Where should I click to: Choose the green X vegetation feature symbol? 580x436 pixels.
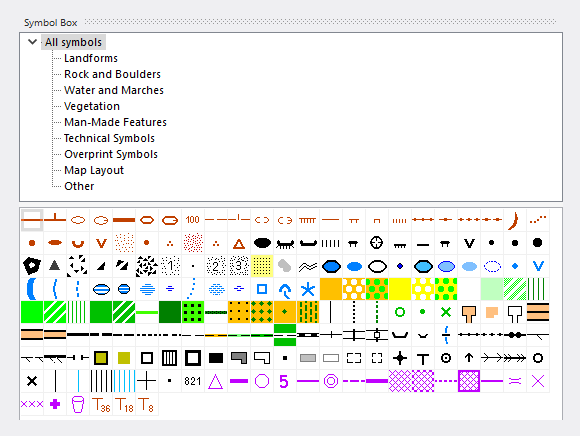click(446, 312)
